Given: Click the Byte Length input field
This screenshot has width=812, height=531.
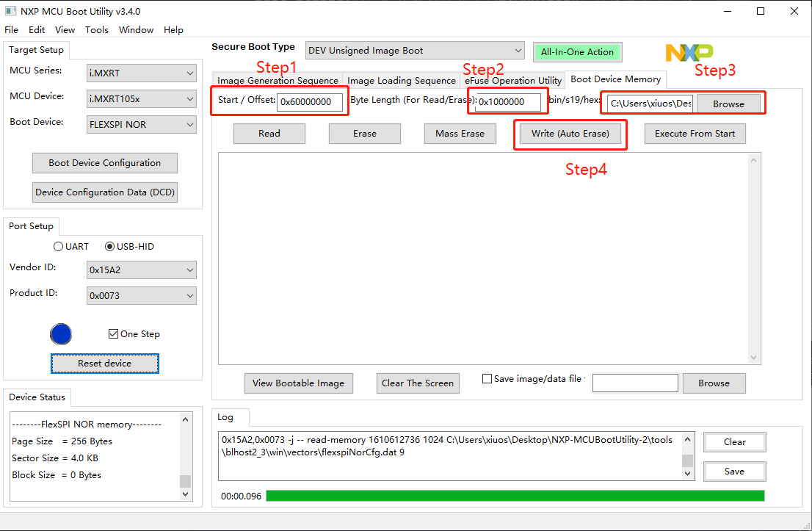Looking at the screenshot, I should point(508,102).
